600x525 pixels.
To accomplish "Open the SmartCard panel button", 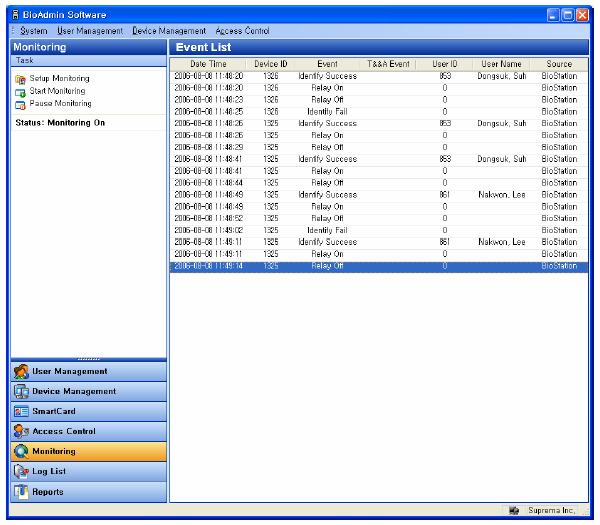I will (88, 411).
